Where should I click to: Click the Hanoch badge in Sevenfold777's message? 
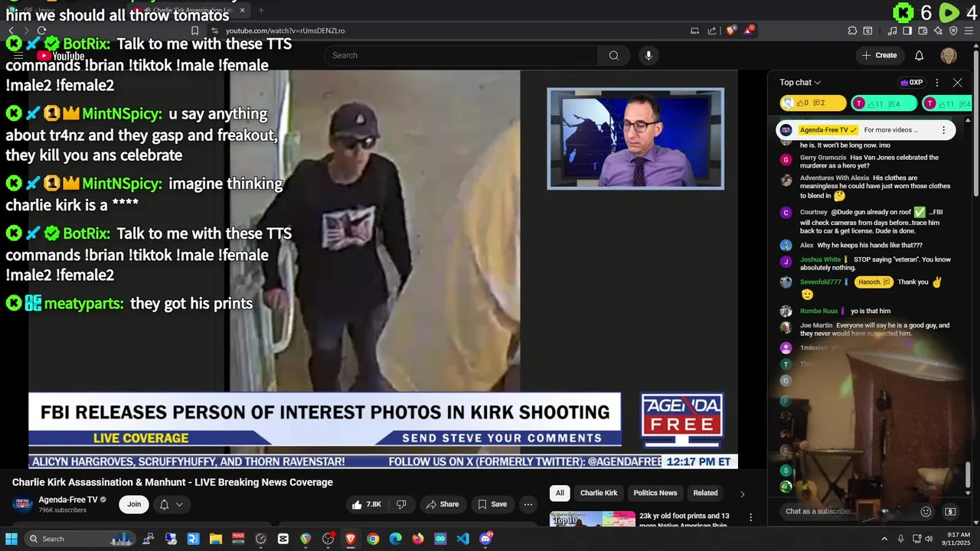tap(874, 282)
